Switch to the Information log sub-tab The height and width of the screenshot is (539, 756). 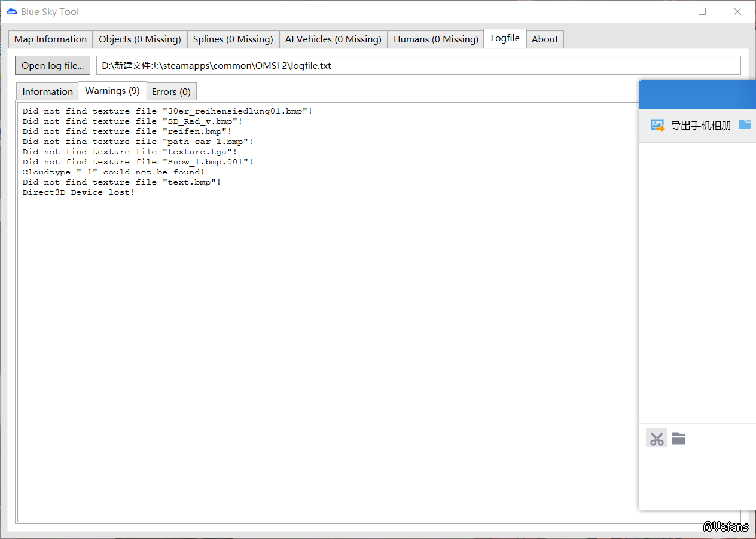47,91
